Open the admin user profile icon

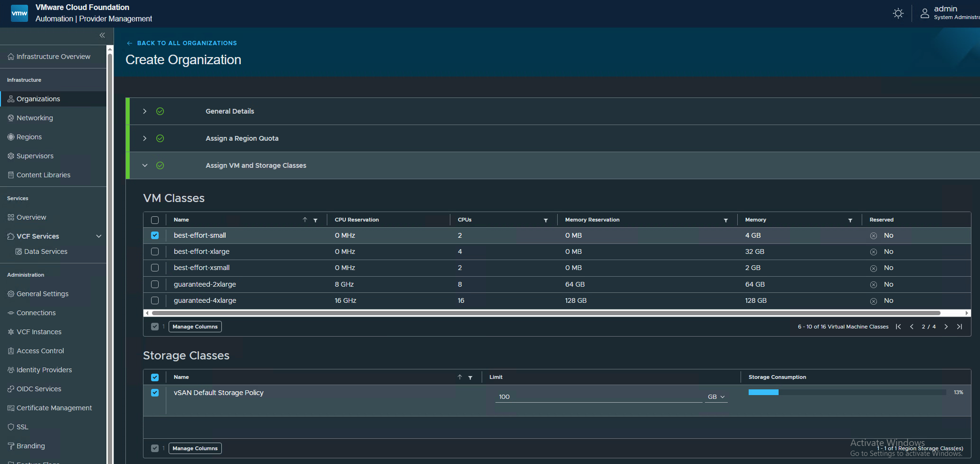(924, 13)
